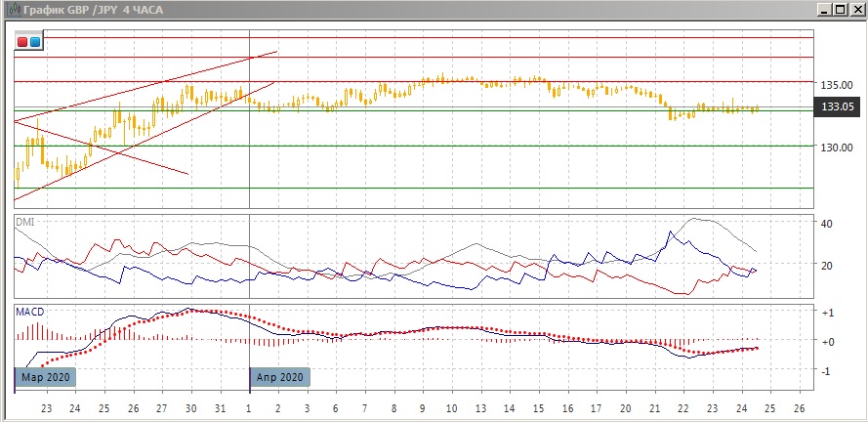The height and width of the screenshot is (422, 868).
Task: Click the Мар 2020 month marker
Action: click(x=44, y=377)
